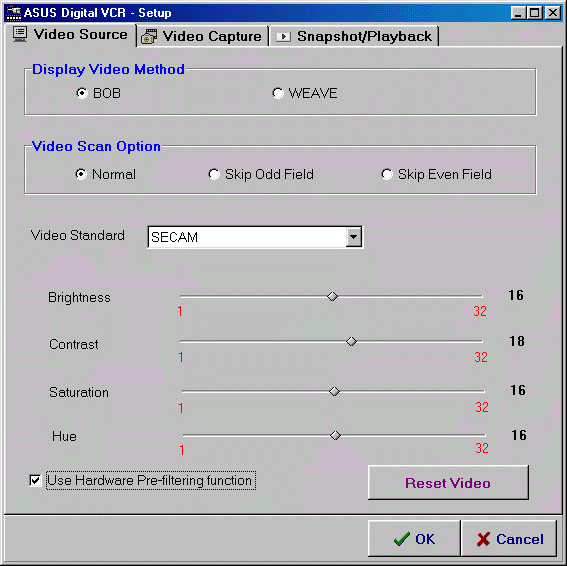This screenshot has width=567, height=566.
Task: Click the ASUS Digital VCR title bar icon
Action: point(13,13)
